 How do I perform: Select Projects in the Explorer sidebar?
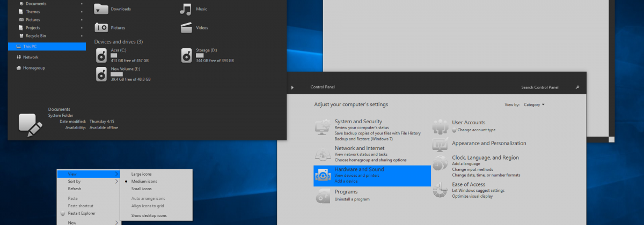(33, 28)
